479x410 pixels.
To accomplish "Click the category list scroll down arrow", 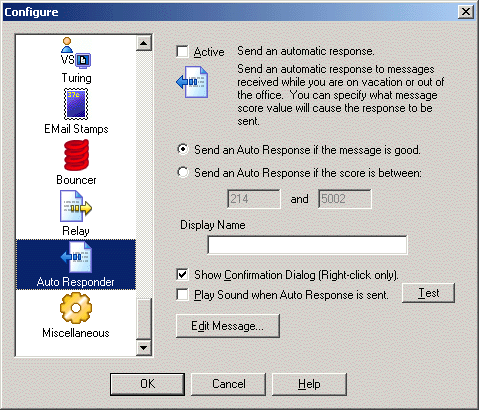I will 144,348.
